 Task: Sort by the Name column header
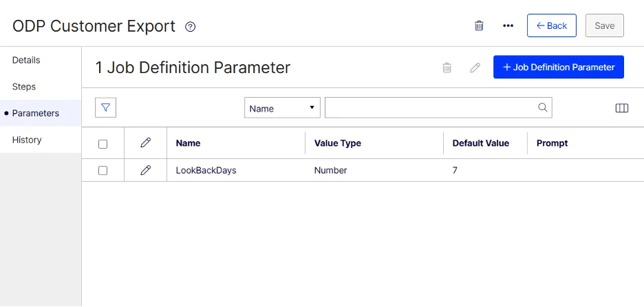pos(188,143)
